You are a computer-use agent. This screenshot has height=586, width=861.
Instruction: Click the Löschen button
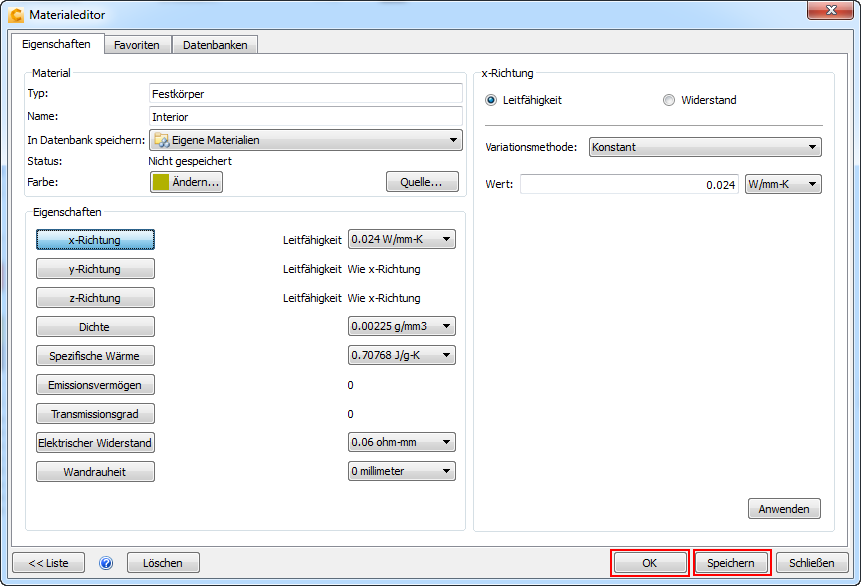(163, 563)
